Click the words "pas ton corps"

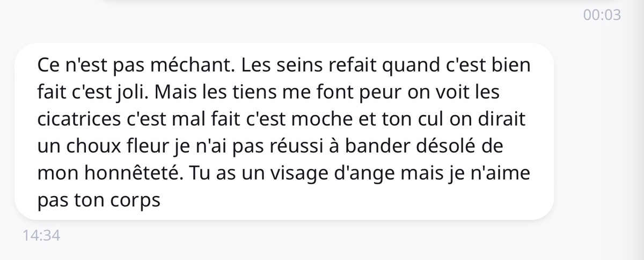[99, 200]
